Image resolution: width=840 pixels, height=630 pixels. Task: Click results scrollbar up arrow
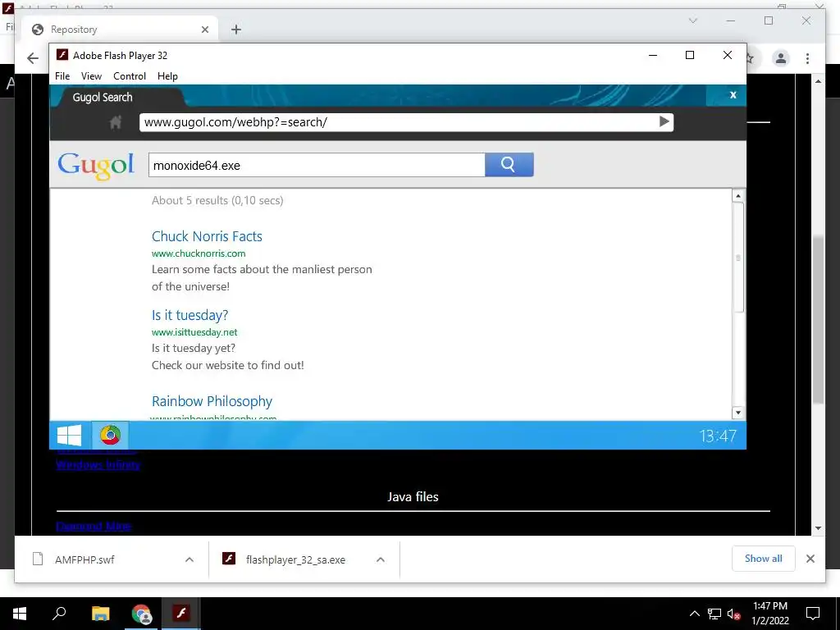point(738,195)
